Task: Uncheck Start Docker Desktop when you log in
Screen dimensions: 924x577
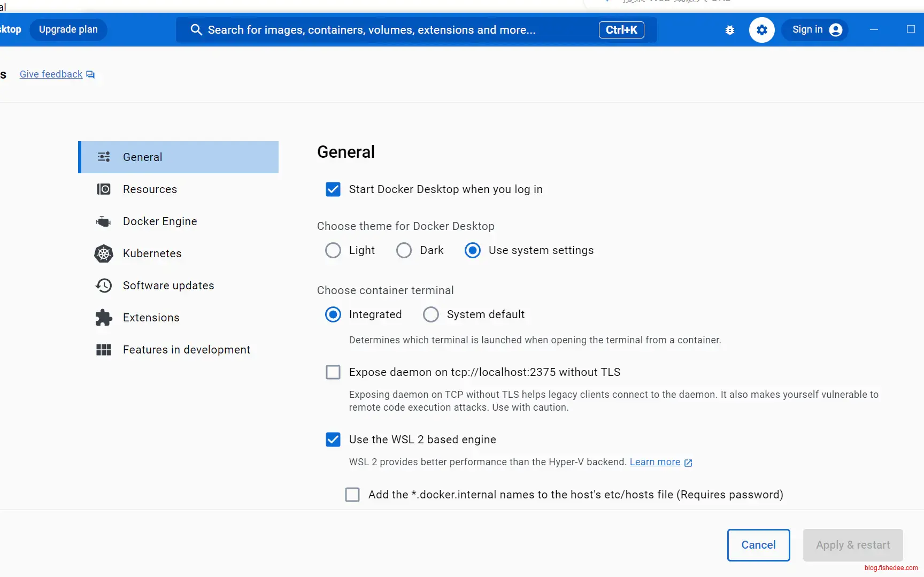Action: click(333, 189)
